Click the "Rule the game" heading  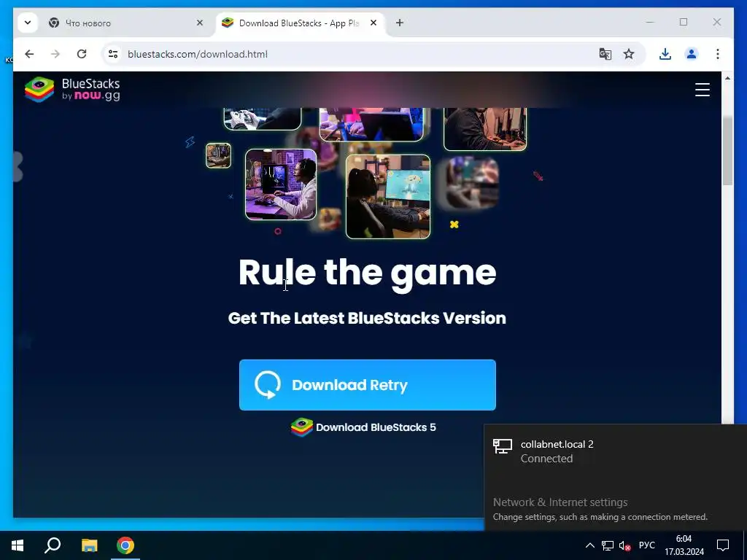click(x=368, y=273)
